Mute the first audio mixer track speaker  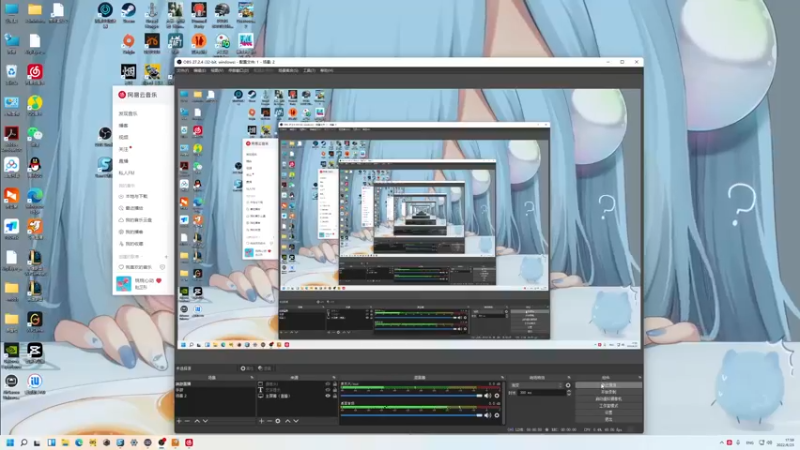tap(488, 395)
